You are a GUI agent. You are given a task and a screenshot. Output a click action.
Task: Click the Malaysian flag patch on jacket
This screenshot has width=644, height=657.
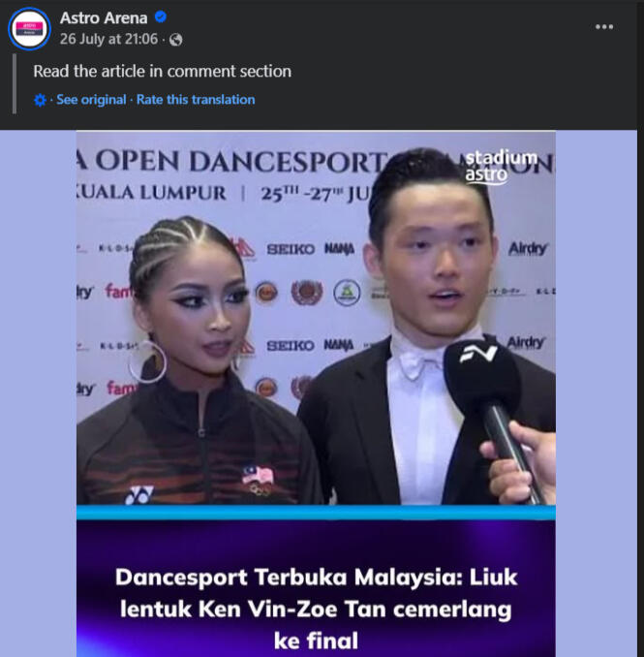[x=258, y=476]
